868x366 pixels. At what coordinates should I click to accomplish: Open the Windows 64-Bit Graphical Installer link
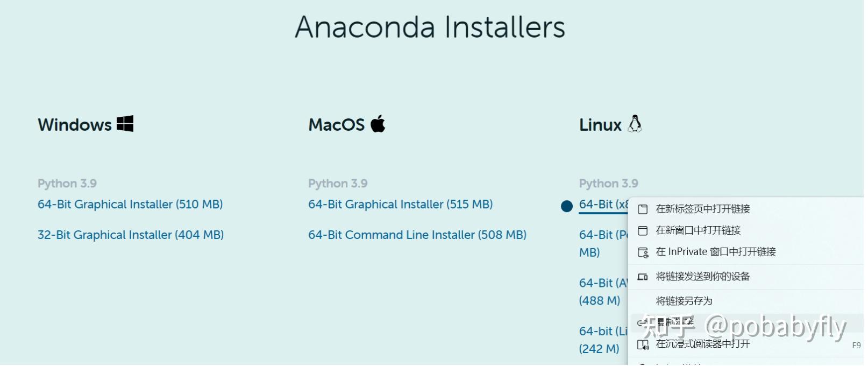[130, 204]
